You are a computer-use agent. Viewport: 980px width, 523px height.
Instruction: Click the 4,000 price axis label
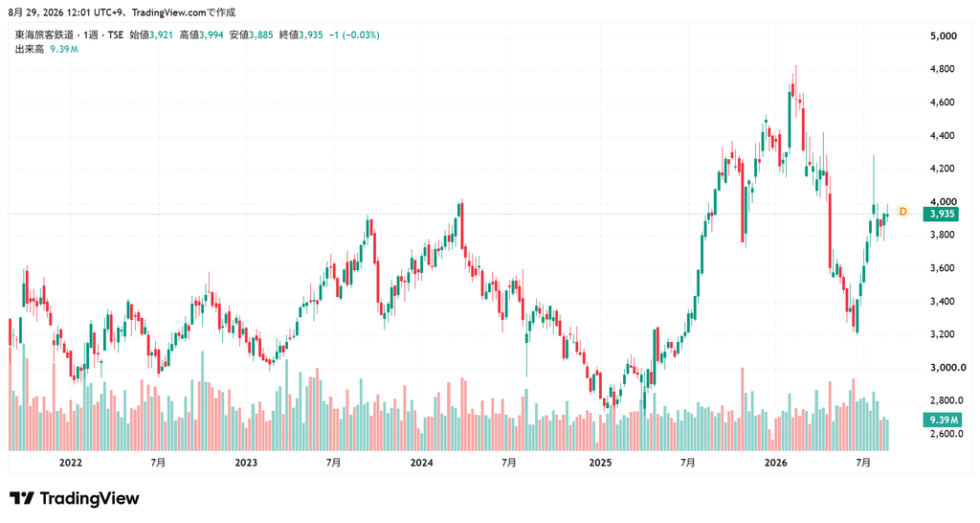[943, 201]
